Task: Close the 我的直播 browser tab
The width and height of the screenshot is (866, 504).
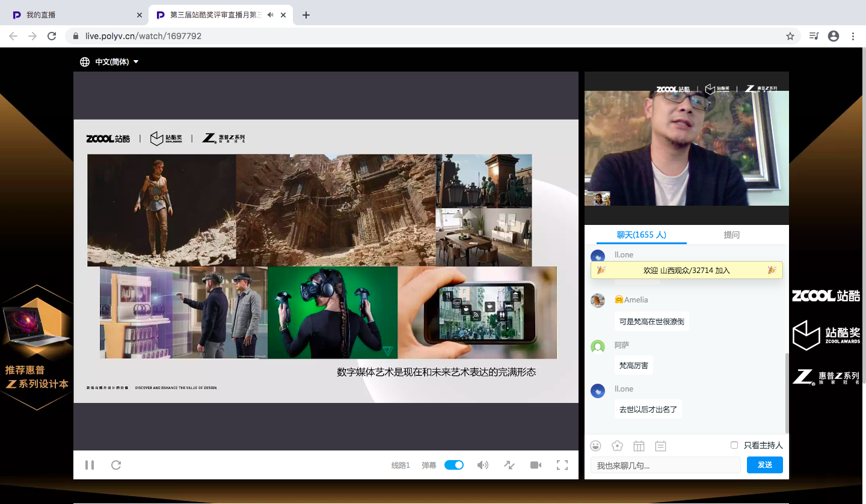Action: coord(140,15)
